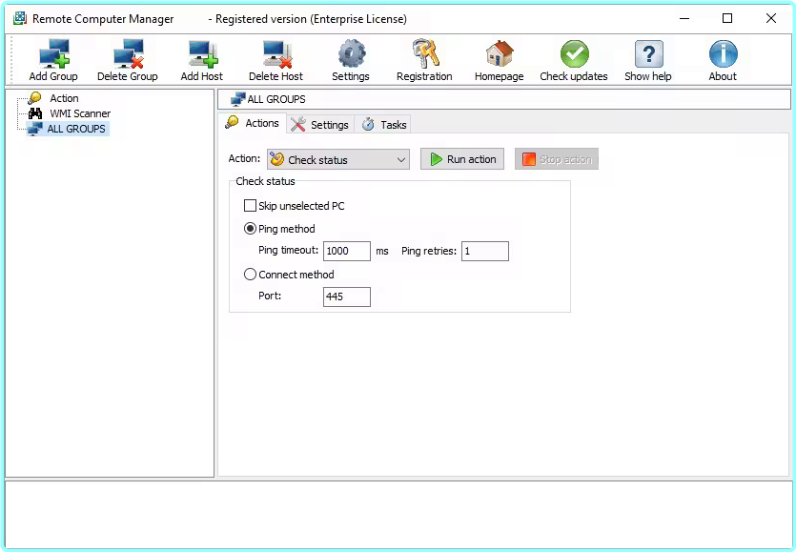Maximize the Remote Computer Manager window
The image size is (796, 552).
pyautogui.click(x=727, y=19)
